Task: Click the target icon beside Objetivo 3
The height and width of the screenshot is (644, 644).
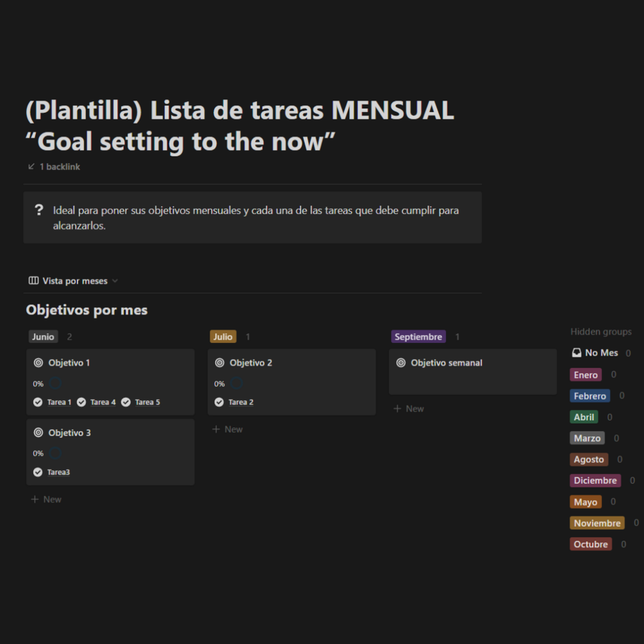Action: [38, 433]
